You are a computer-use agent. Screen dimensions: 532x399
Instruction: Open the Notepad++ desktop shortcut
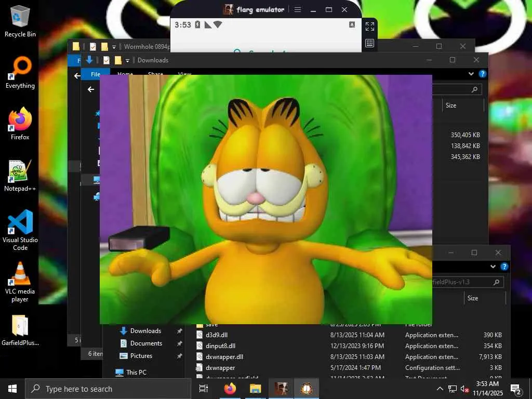point(20,176)
